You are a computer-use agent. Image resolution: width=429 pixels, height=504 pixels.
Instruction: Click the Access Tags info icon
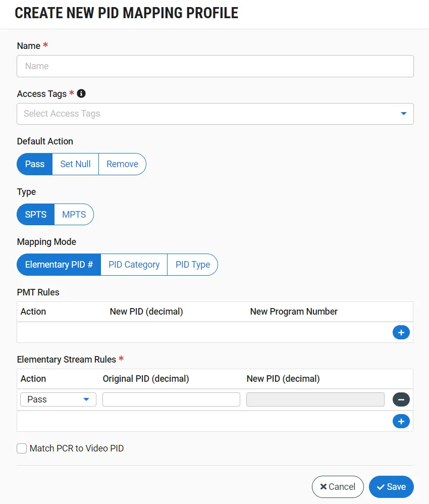(81, 93)
